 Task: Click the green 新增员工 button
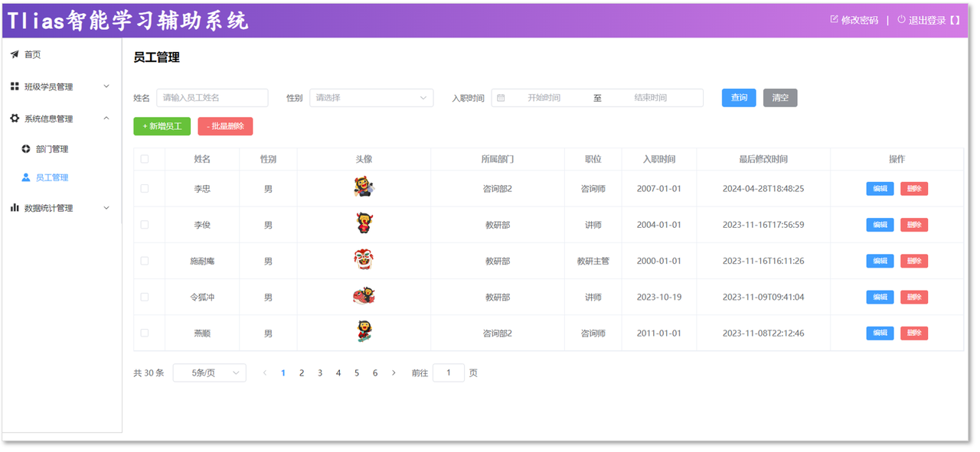(x=162, y=126)
